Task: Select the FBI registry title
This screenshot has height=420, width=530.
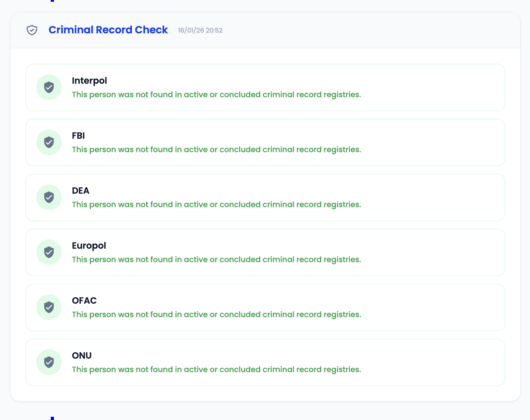Action: pyautogui.click(x=78, y=136)
